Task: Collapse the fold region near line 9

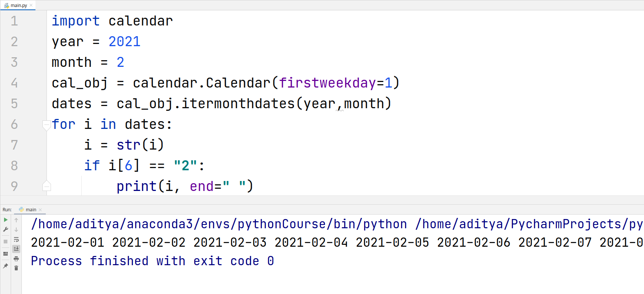Action: coord(47,186)
